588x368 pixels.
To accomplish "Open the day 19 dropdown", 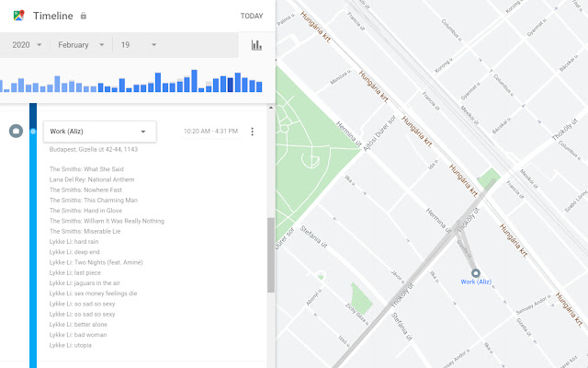I will (x=139, y=45).
